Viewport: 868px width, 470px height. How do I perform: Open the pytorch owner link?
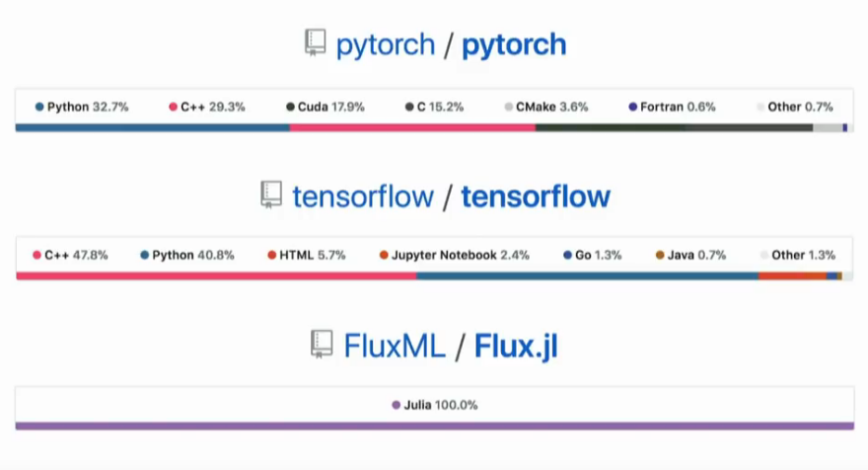386,45
